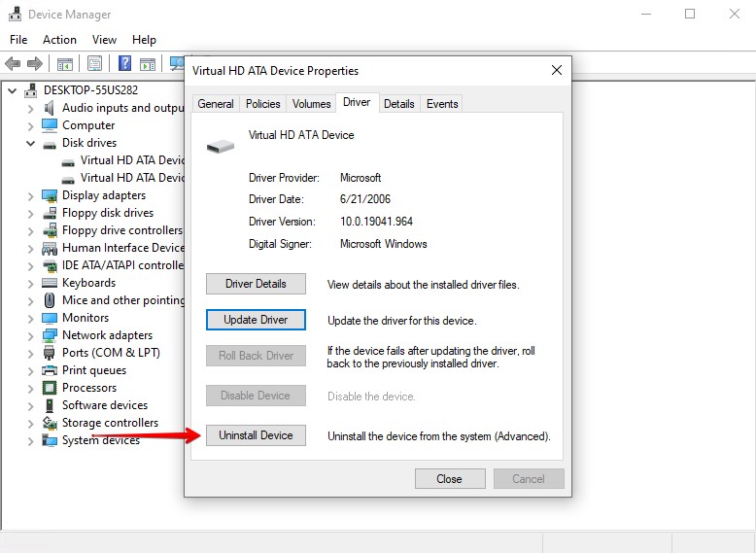This screenshot has height=553, width=756.
Task: Click the Update Driver button
Action: [256, 320]
